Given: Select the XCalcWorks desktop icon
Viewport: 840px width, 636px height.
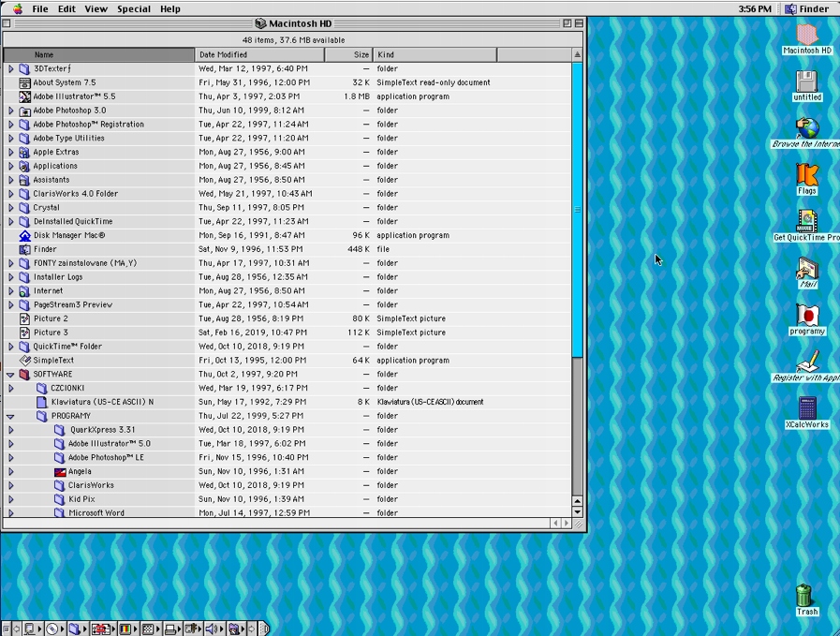Looking at the screenshot, I should pos(807,408).
